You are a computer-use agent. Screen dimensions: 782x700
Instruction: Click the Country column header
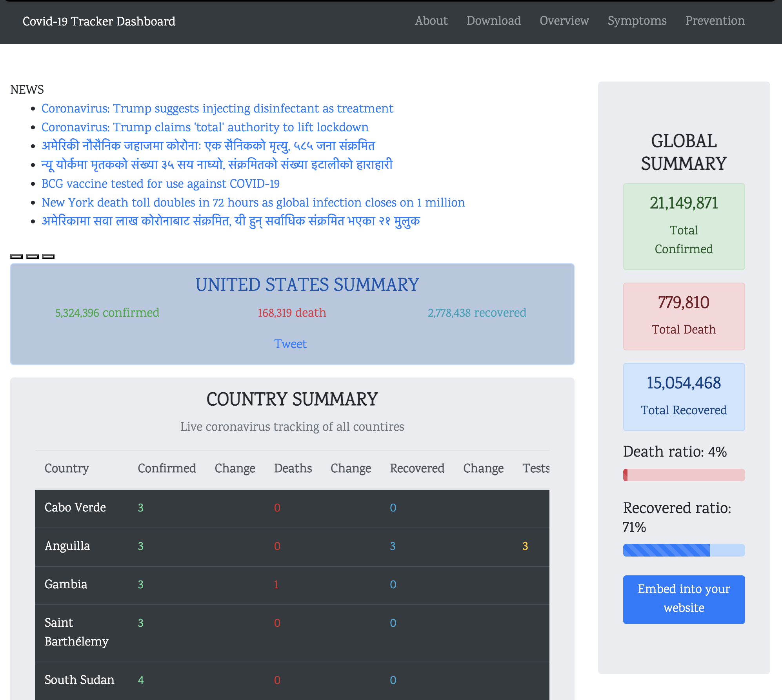pyautogui.click(x=67, y=468)
